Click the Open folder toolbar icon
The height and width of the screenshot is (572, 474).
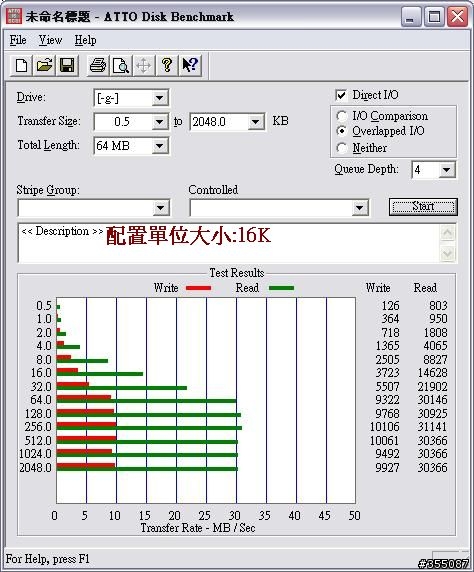(44, 65)
